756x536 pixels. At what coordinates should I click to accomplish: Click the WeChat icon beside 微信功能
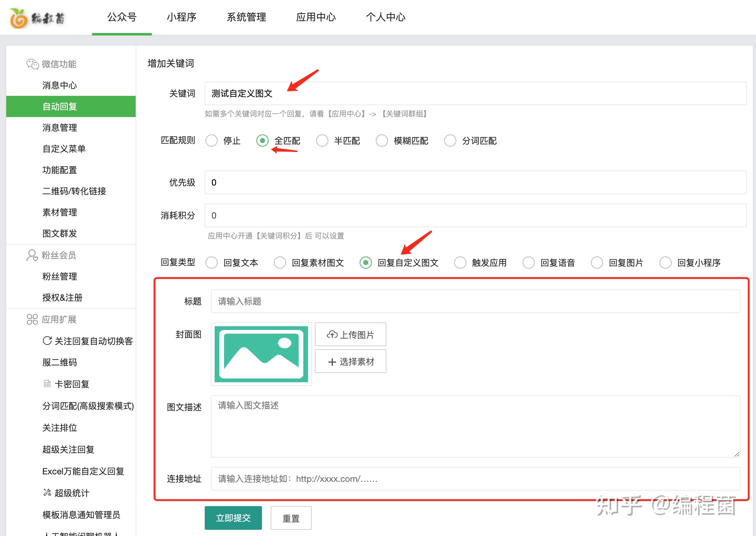tap(33, 64)
